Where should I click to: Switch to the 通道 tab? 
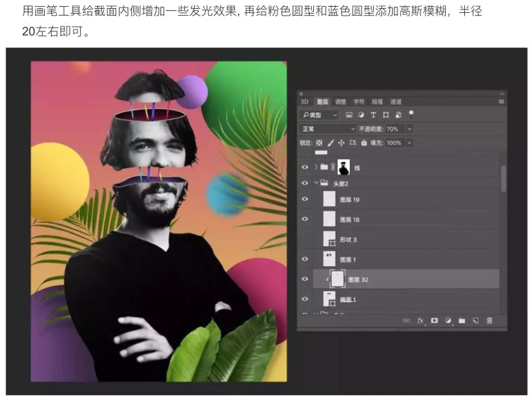click(x=395, y=102)
